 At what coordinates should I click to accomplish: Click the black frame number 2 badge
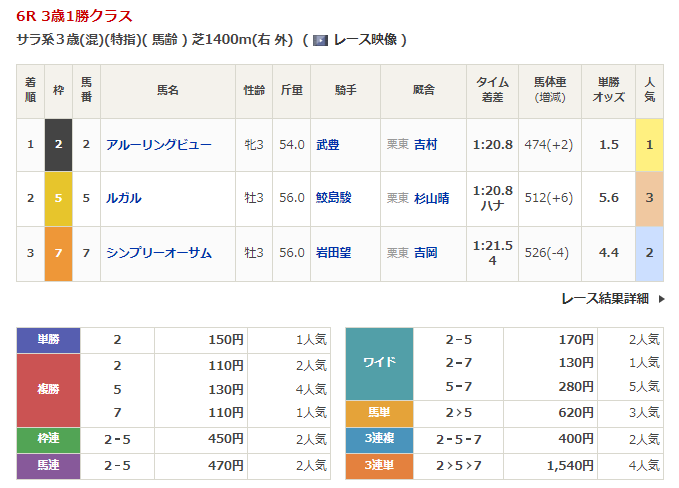[x=58, y=144]
